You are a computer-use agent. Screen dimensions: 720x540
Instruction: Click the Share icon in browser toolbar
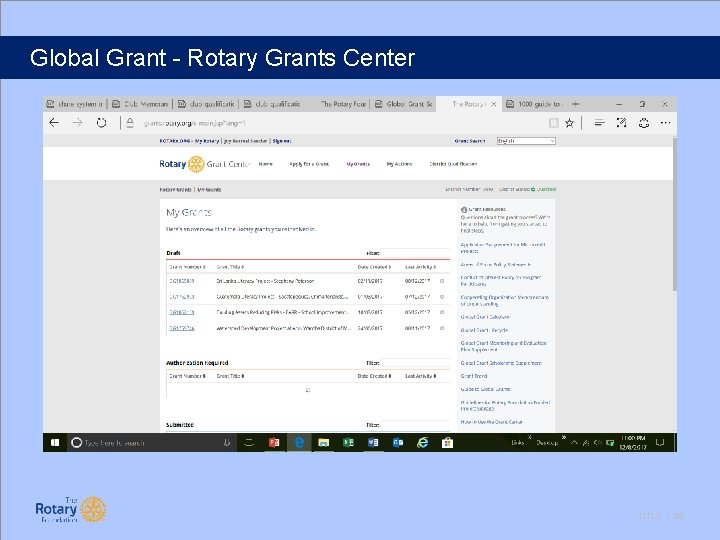point(644,123)
